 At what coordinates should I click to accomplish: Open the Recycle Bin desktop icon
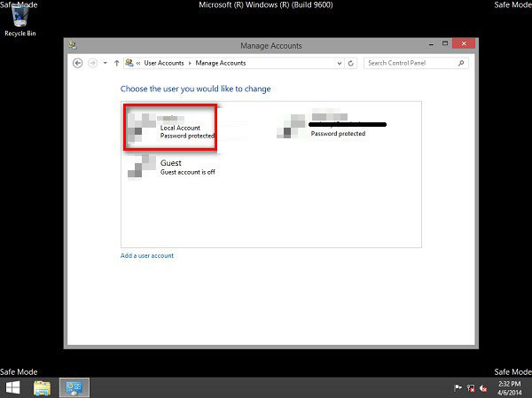tap(20, 21)
